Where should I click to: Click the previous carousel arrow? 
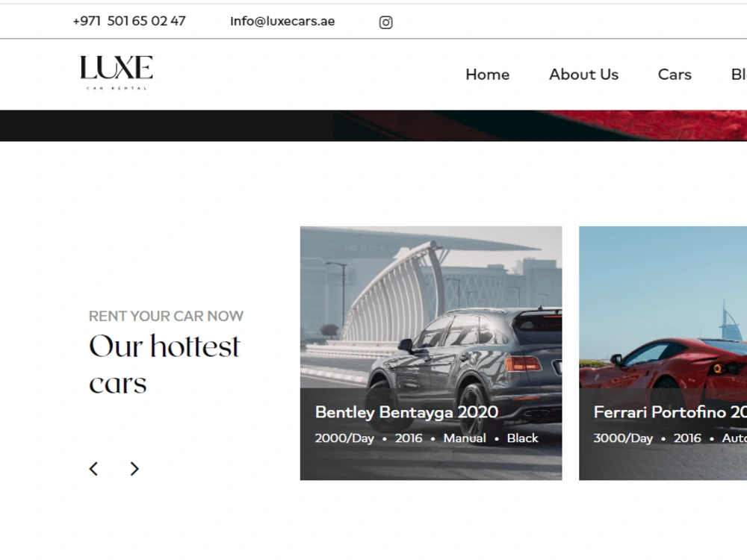click(x=94, y=469)
